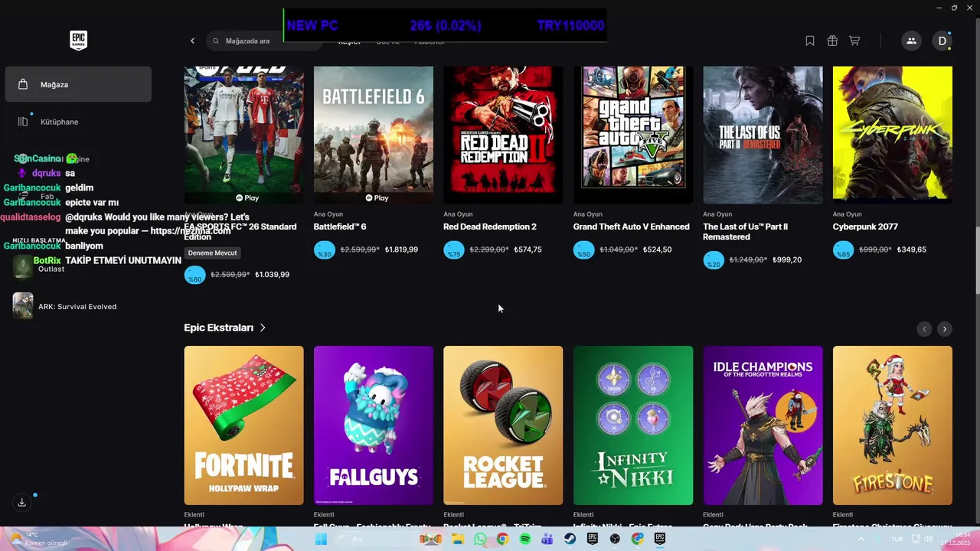Open the downloads icon in sidebar
This screenshot has height=551, width=980.
tap(22, 502)
